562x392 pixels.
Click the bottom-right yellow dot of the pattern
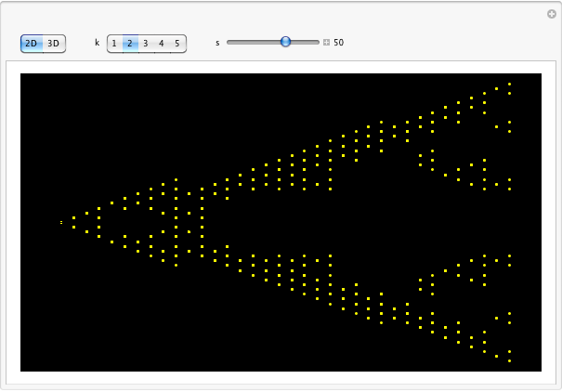click(x=509, y=360)
